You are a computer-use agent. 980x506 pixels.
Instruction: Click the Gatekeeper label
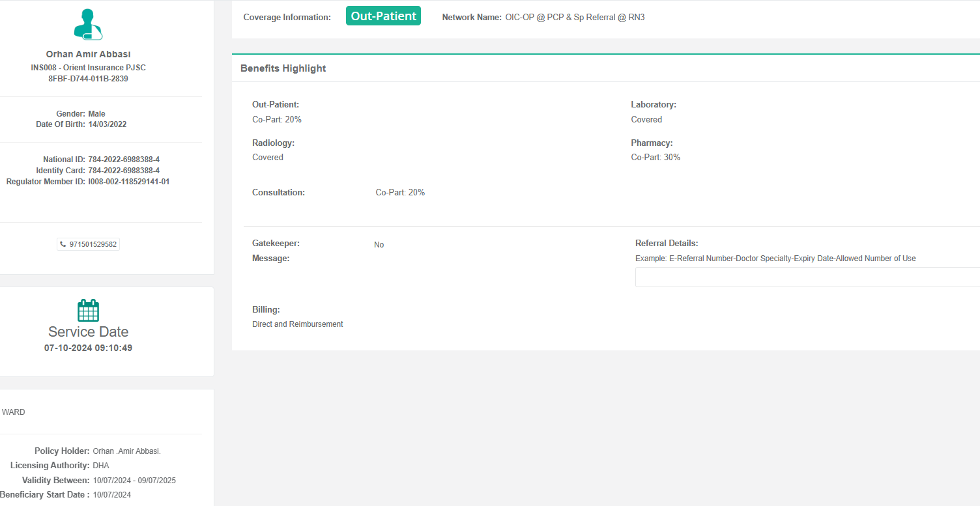pyautogui.click(x=276, y=243)
